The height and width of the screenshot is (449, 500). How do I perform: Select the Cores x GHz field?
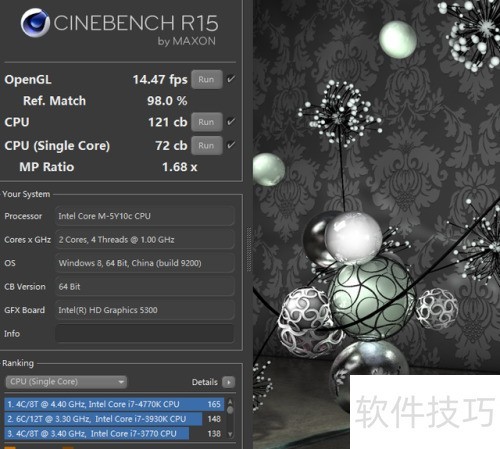pos(144,239)
